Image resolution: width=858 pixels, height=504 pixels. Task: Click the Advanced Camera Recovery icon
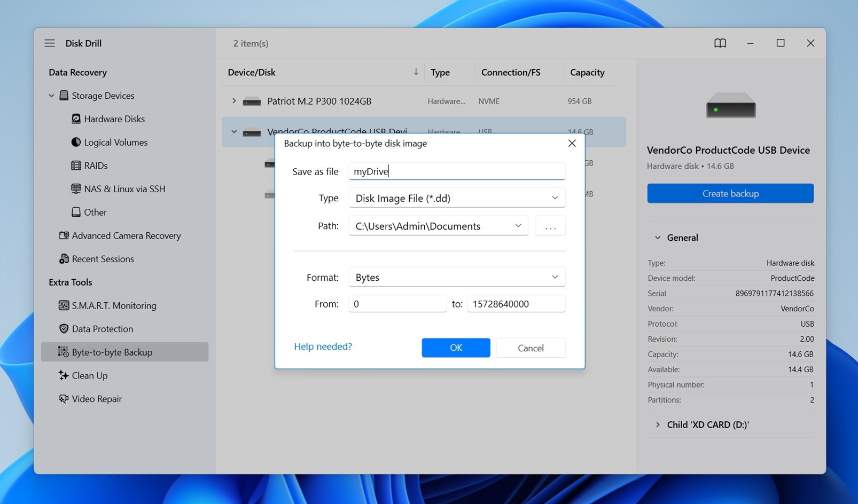coord(64,235)
